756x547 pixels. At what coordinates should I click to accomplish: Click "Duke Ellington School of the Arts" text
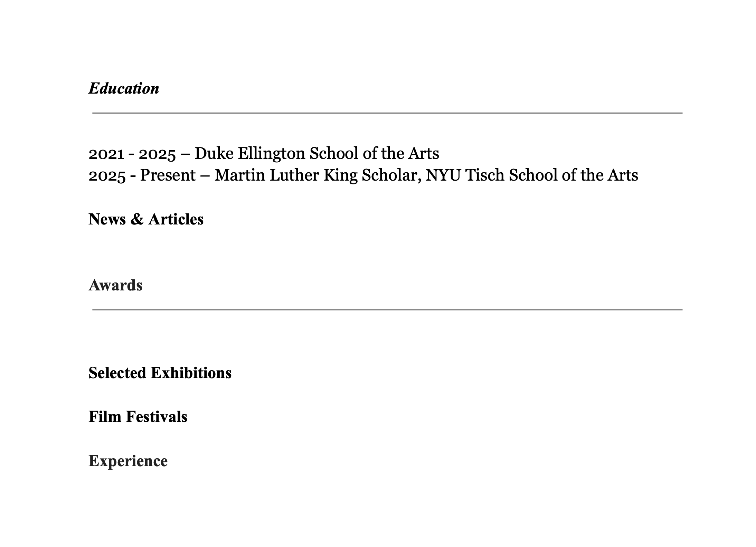click(317, 154)
